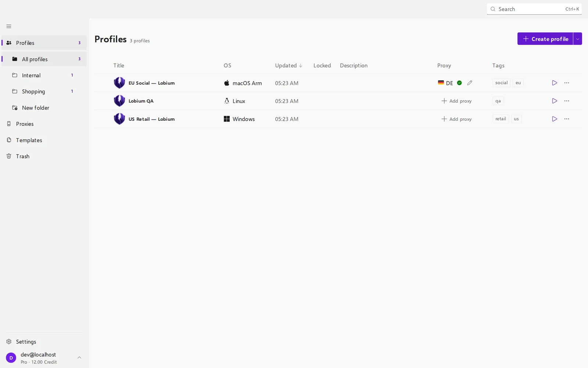The height and width of the screenshot is (368, 588).
Task: Open Proxies section in sidebar
Action: click(44, 124)
